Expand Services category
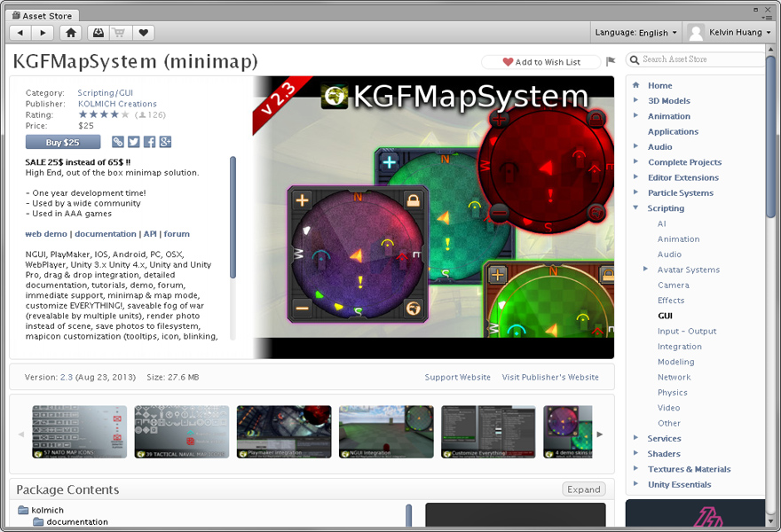Image resolution: width=781 pixels, height=532 pixels. pos(635,438)
